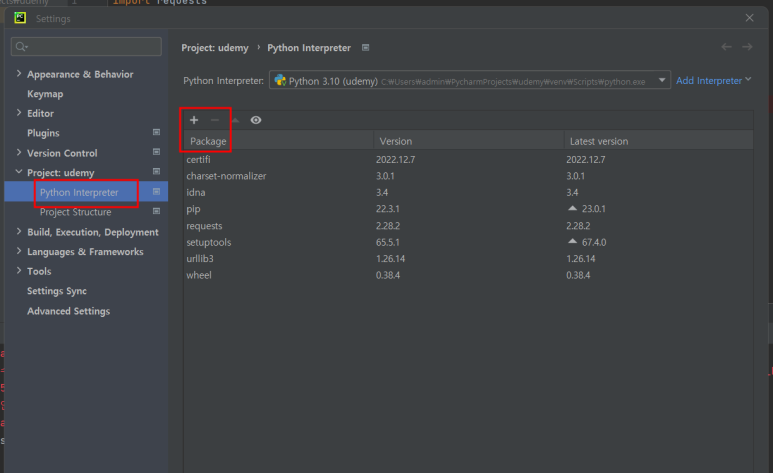The image size is (773, 473).
Task: Click requests installed version 2.28.2
Action: click(x=387, y=226)
